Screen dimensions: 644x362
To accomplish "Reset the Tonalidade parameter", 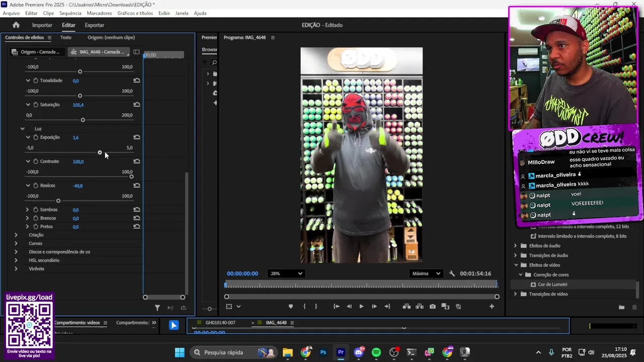I will pyautogui.click(x=137, y=80).
